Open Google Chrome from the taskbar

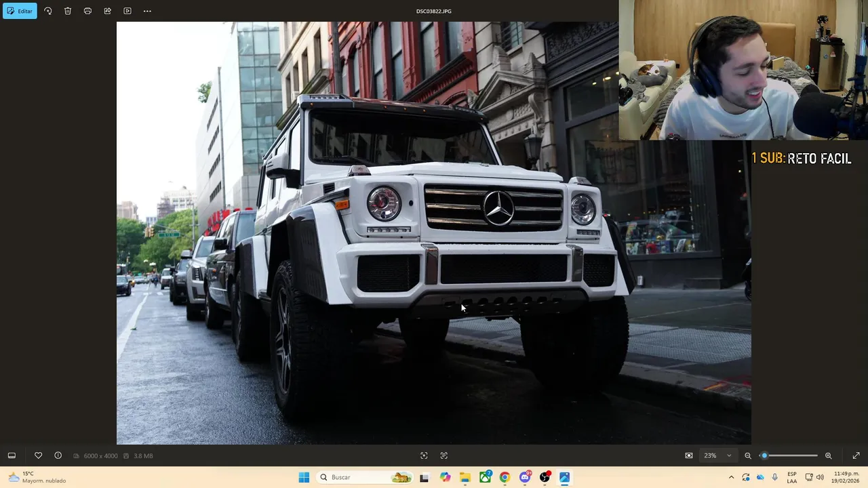coord(505,477)
